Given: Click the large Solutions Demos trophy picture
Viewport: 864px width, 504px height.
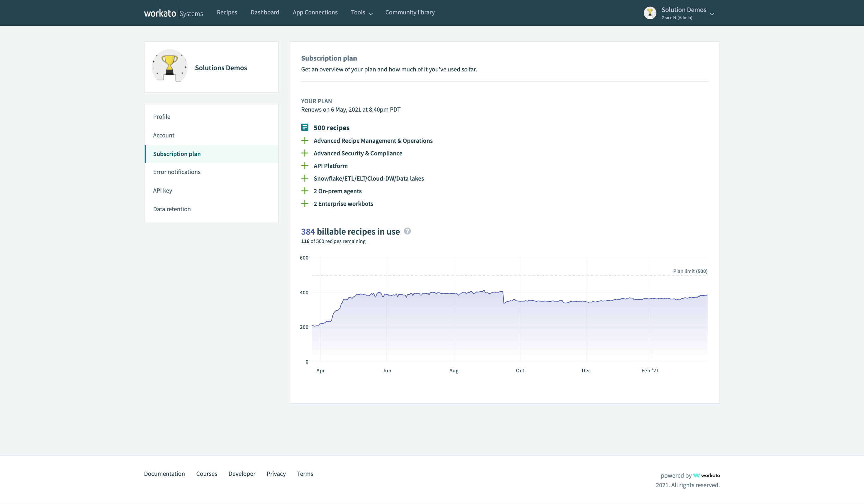Looking at the screenshot, I should pos(170,66).
